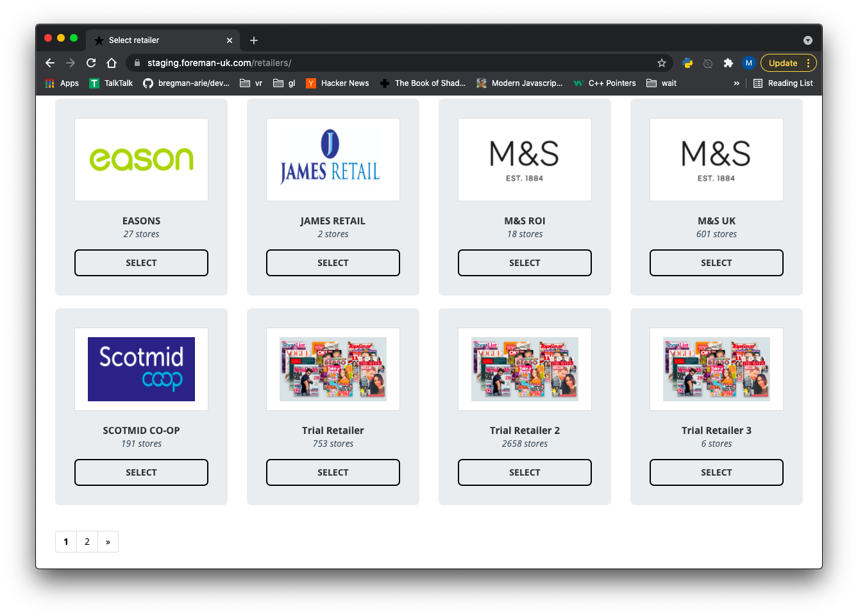The width and height of the screenshot is (858, 616).
Task: Click the eason logo image
Action: tap(141, 160)
